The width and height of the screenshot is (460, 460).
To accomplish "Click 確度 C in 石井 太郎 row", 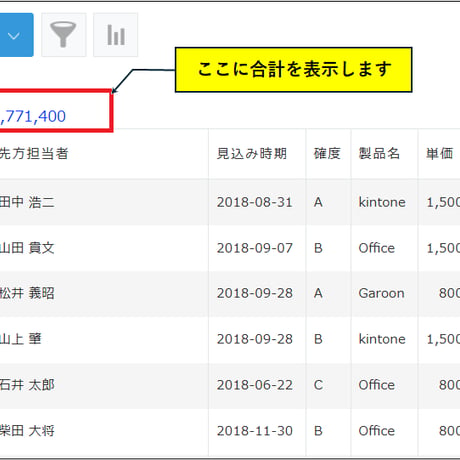I will point(318,385).
